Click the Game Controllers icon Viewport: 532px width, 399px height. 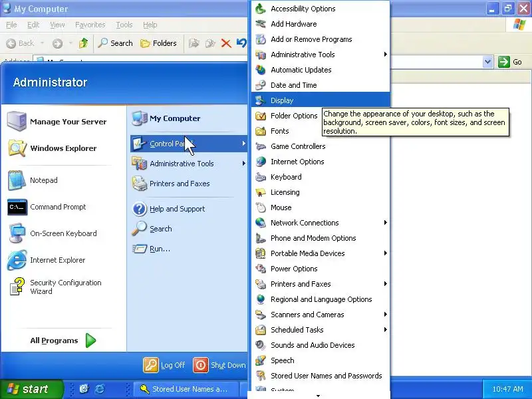click(260, 146)
